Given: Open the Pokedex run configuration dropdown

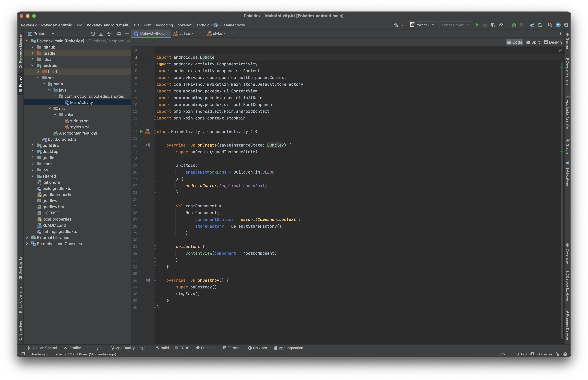Looking at the screenshot, I should [x=422, y=25].
